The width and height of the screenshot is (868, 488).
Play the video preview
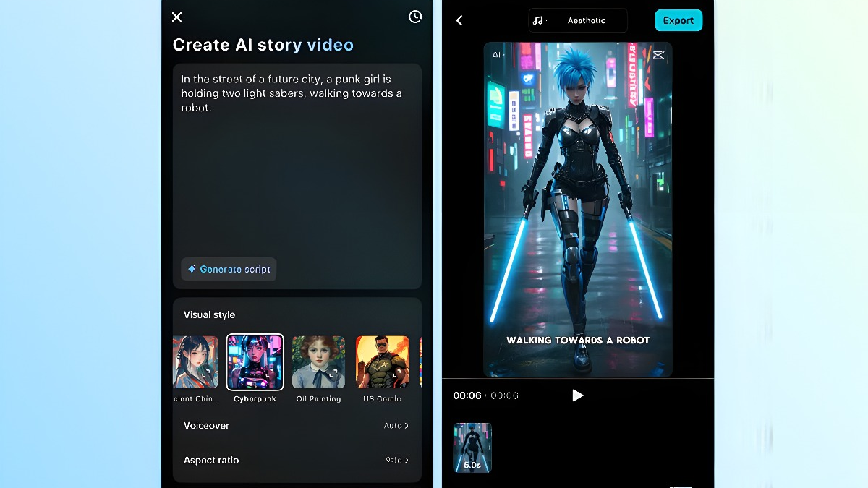pos(577,395)
